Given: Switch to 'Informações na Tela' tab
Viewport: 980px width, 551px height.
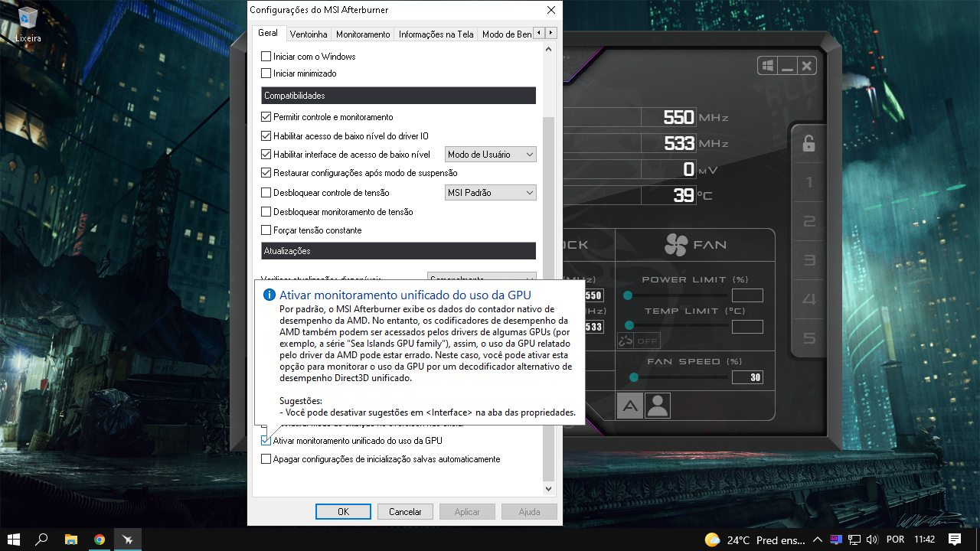Looking at the screenshot, I should [x=436, y=34].
